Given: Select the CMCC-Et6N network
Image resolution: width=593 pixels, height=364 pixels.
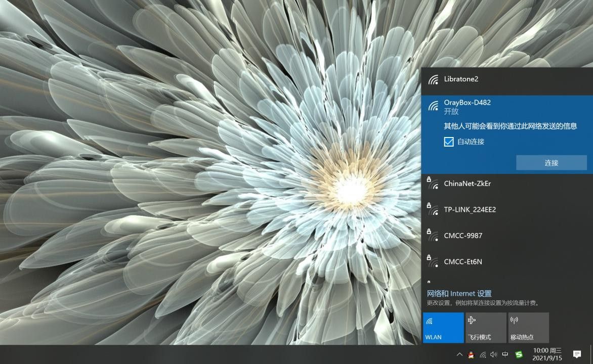Looking at the screenshot, I should tap(507, 261).
